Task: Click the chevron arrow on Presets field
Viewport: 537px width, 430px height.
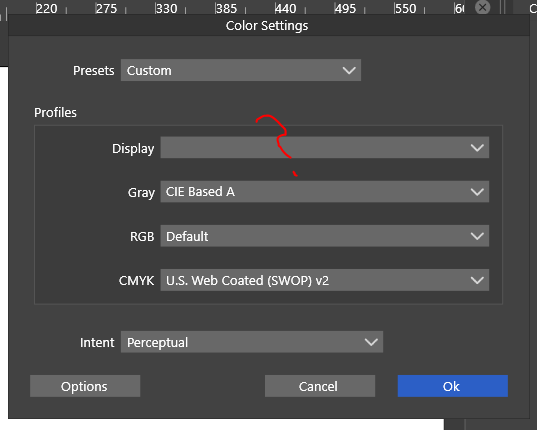Action: coord(349,71)
